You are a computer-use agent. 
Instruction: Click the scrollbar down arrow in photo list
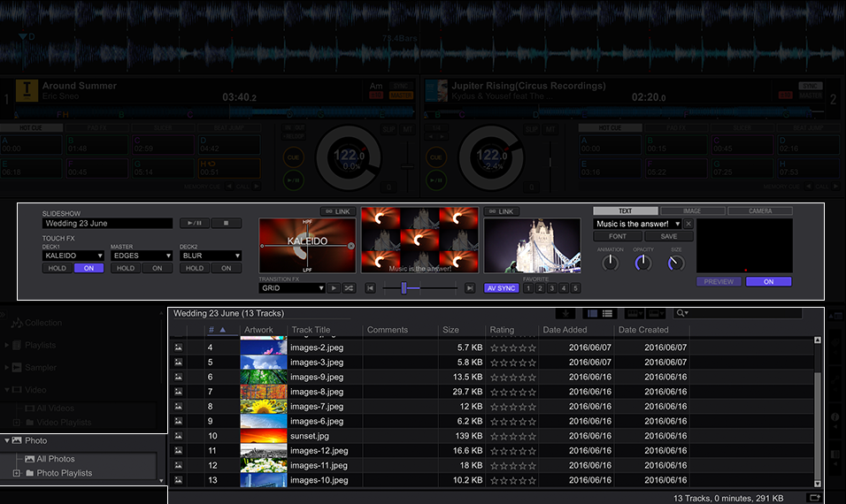818,484
